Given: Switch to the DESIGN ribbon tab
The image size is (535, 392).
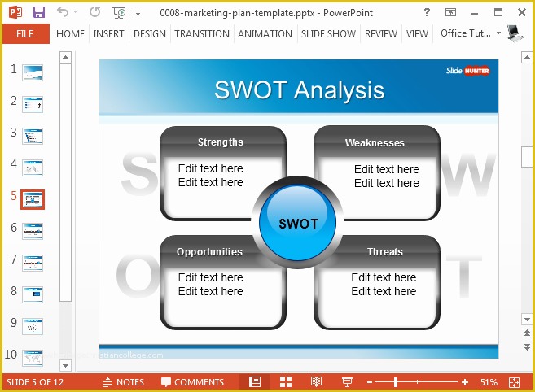Looking at the screenshot, I should point(150,33).
